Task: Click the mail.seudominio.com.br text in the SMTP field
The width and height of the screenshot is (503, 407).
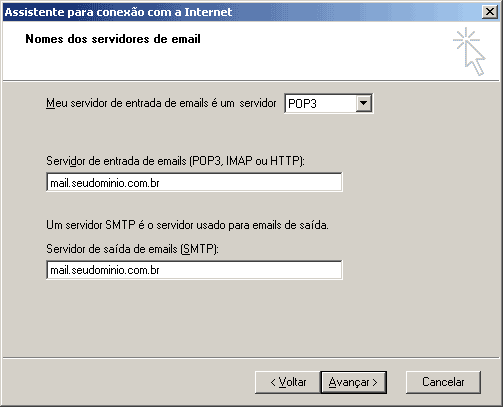Action: (x=105, y=270)
